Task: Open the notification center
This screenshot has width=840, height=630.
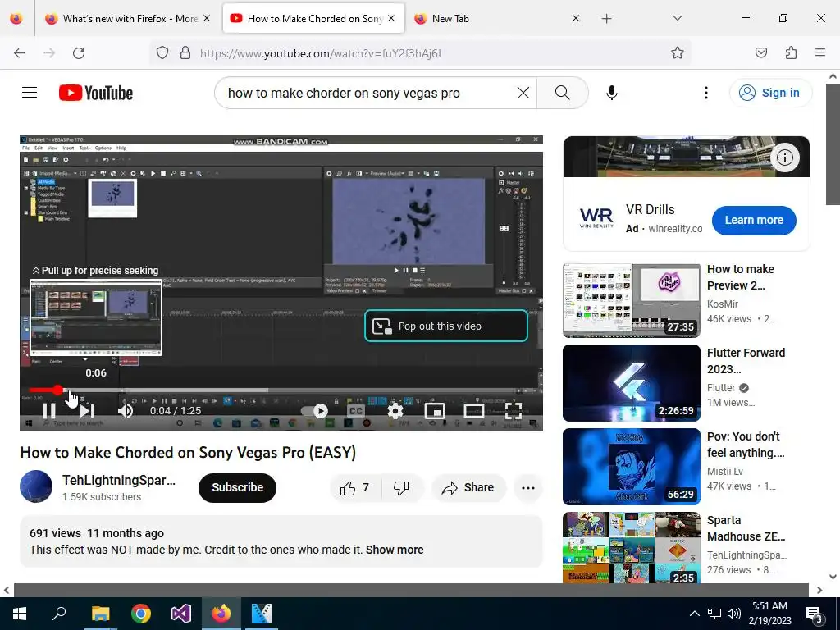Action: tap(815, 614)
